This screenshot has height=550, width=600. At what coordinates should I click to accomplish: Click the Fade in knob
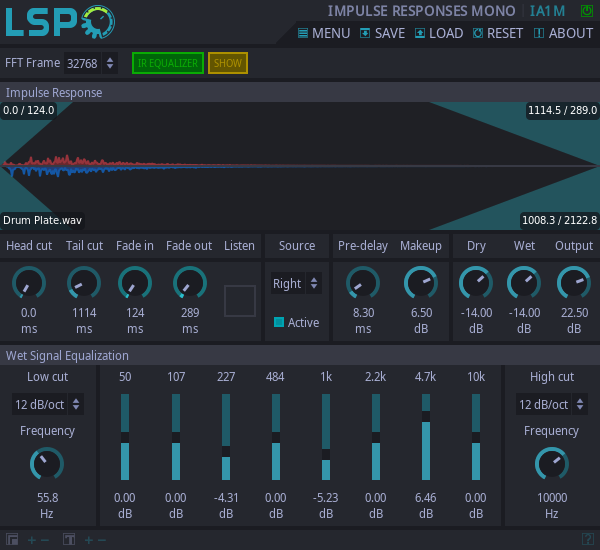pos(135,283)
